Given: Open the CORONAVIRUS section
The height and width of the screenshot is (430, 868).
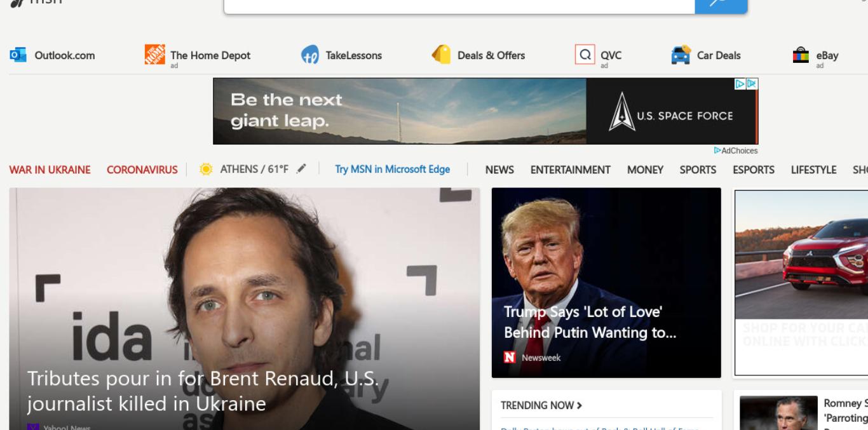Looking at the screenshot, I should 142,170.
